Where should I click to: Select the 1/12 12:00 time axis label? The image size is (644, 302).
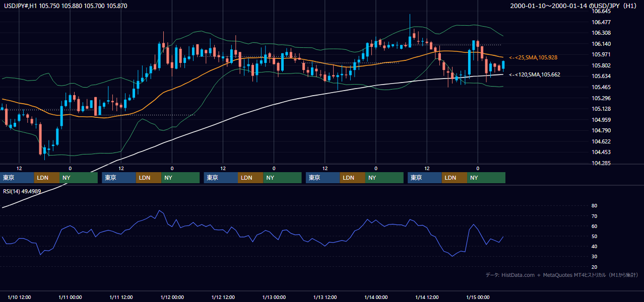point(223,297)
